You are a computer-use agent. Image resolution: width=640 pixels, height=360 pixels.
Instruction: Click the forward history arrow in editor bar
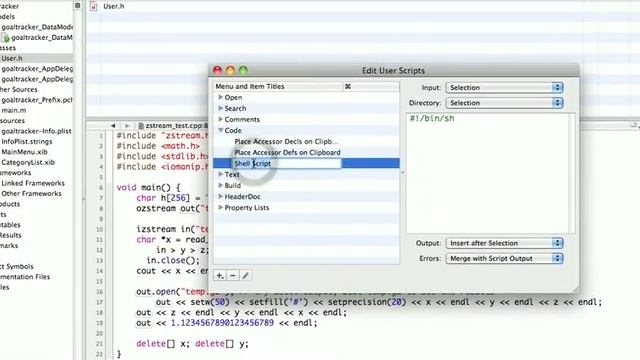pyautogui.click(x=127, y=125)
